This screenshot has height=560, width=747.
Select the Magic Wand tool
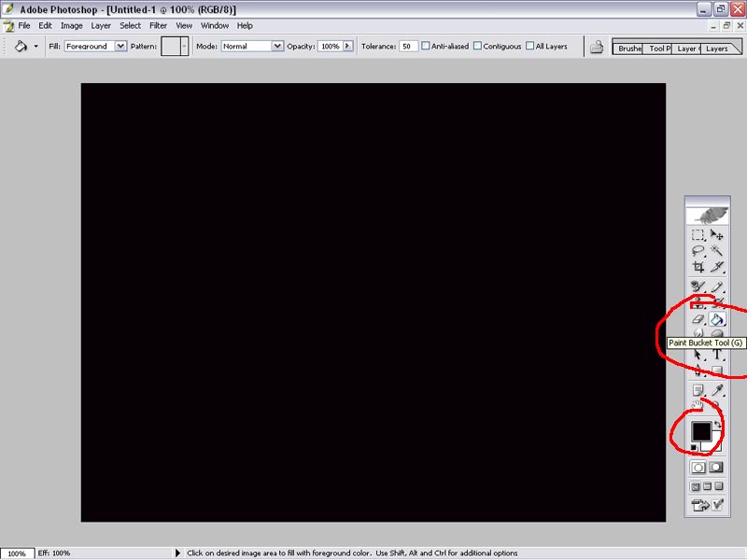[x=717, y=250]
